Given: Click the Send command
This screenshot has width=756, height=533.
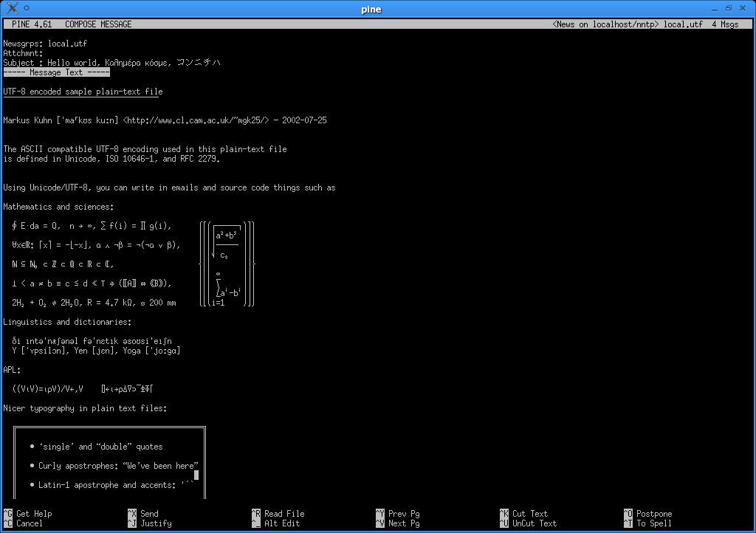Looking at the screenshot, I should tap(143, 514).
